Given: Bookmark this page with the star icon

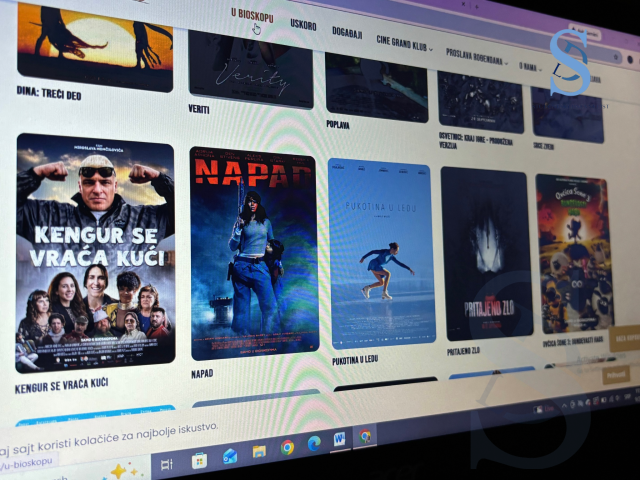Looking at the screenshot, I should 617,58.
